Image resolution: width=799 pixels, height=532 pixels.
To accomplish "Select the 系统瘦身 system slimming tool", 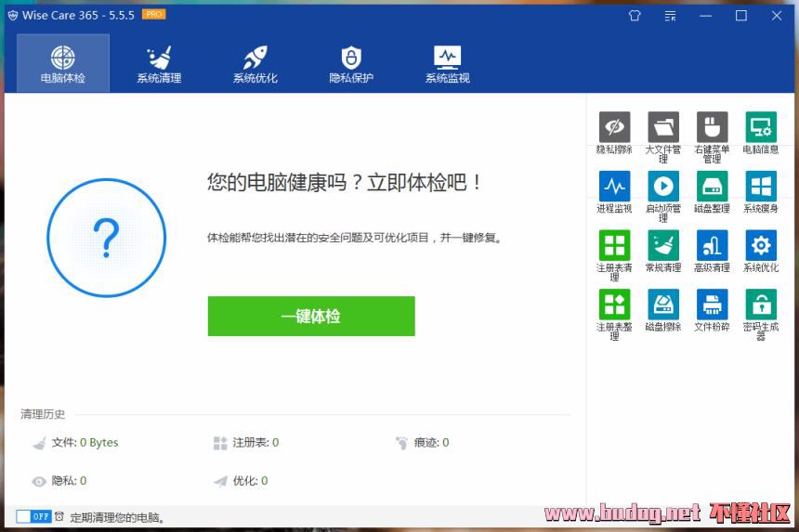I will point(761,187).
